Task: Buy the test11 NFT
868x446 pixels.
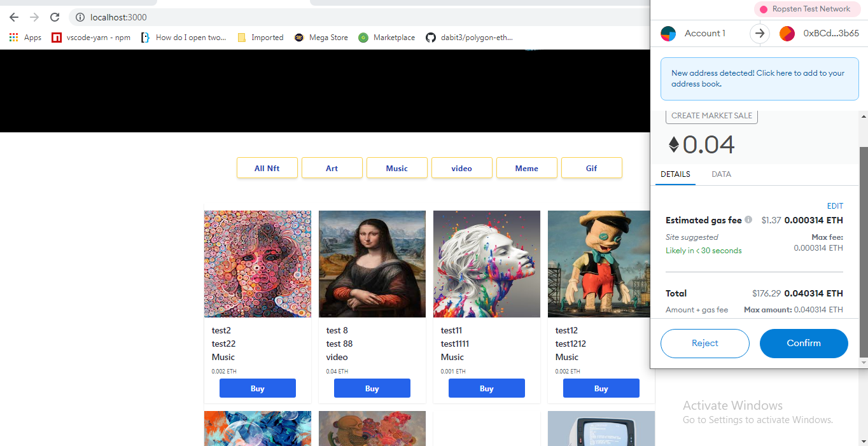Action: click(487, 388)
